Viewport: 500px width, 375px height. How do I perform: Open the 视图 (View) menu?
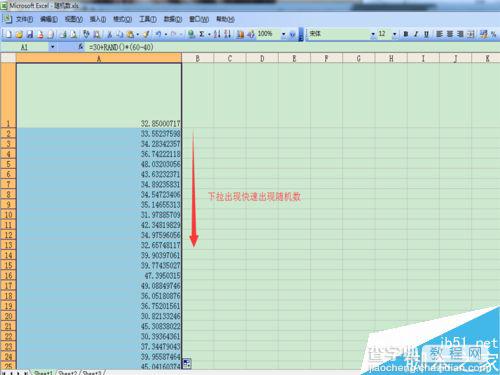[x=73, y=19]
